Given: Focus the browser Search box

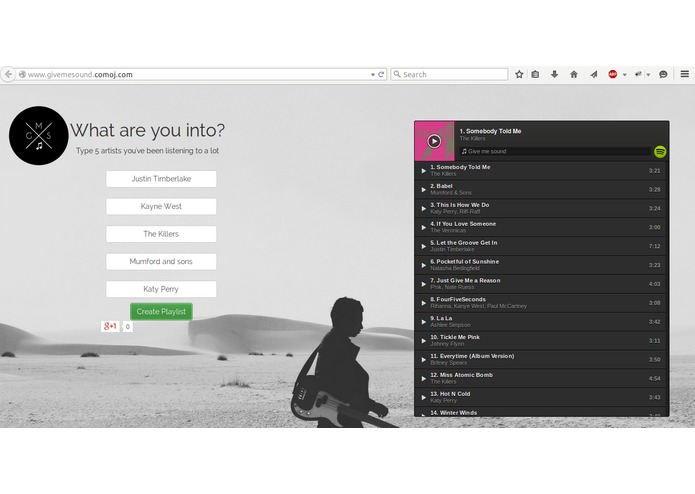Looking at the screenshot, I should tap(449, 74).
